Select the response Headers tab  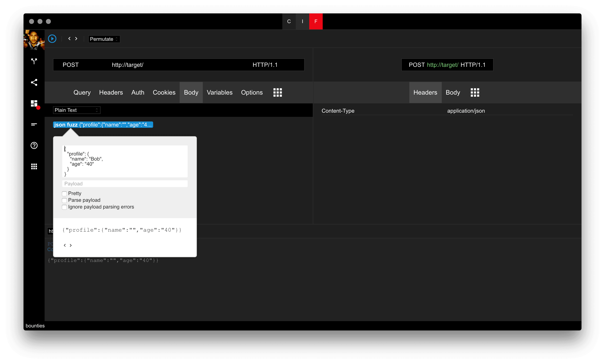click(425, 92)
